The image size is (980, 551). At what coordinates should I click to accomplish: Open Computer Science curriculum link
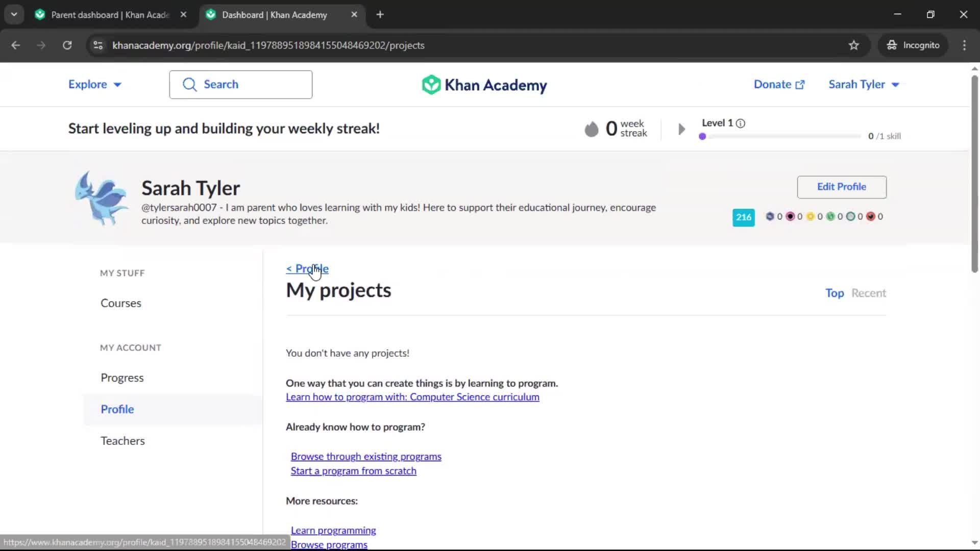(412, 397)
